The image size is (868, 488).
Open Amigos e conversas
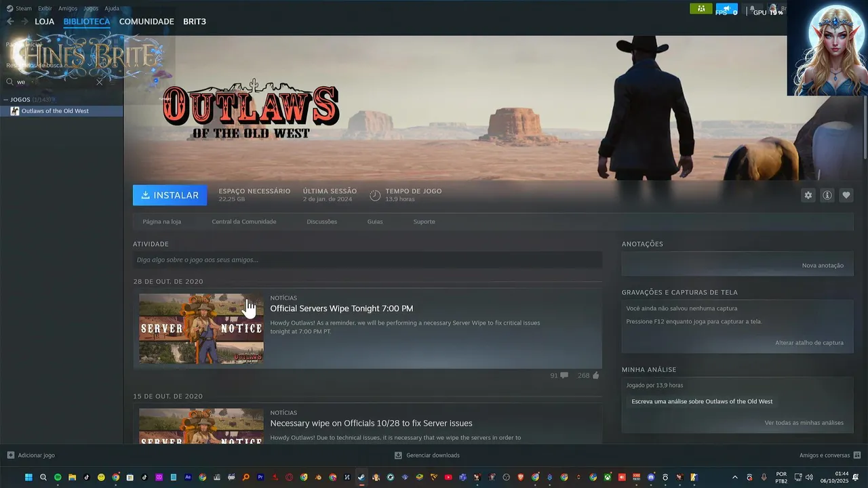830,455
